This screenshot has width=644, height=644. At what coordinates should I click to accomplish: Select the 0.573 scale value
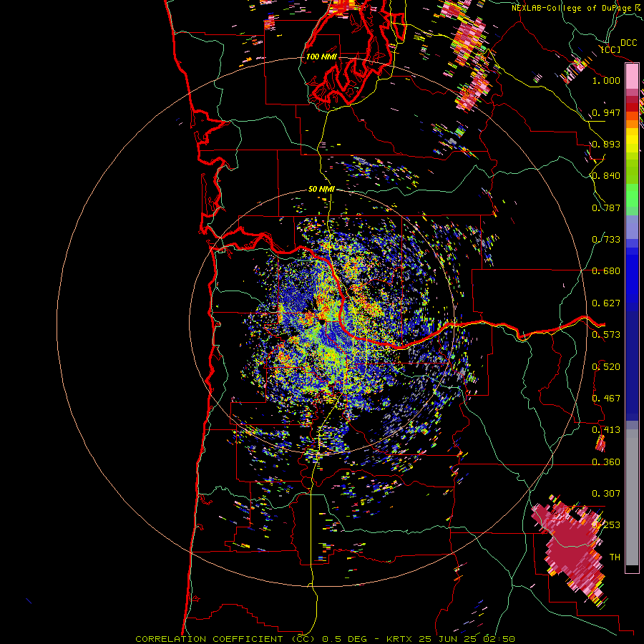coord(606,335)
